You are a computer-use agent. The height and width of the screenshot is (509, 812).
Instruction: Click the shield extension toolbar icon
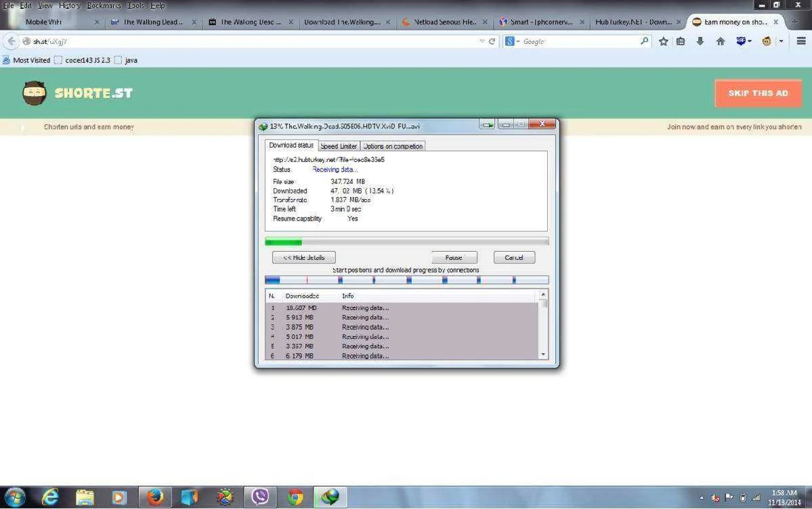click(741, 41)
